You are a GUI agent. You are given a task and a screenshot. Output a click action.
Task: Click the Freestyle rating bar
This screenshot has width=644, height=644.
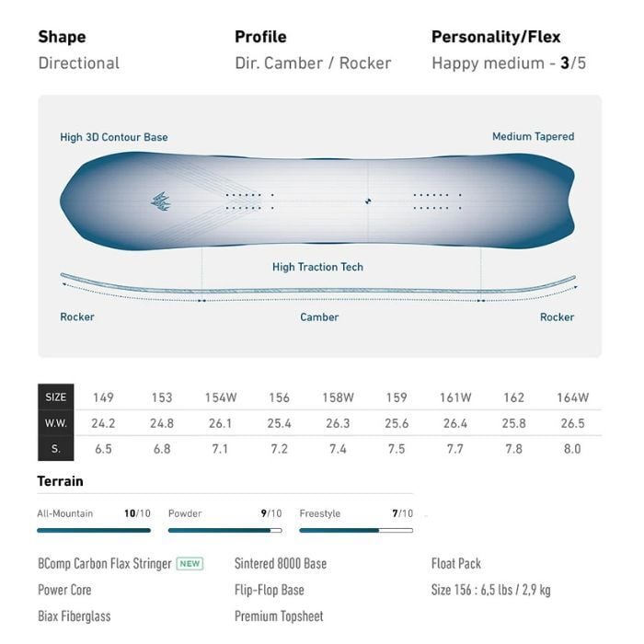356,530
